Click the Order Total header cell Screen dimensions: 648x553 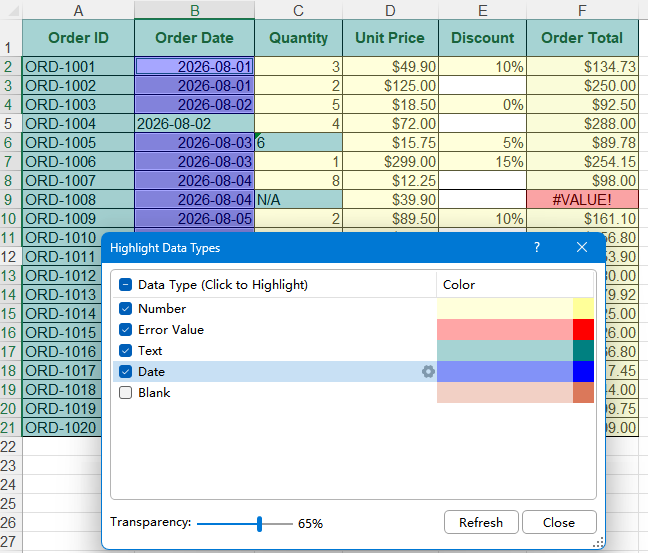click(582, 38)
